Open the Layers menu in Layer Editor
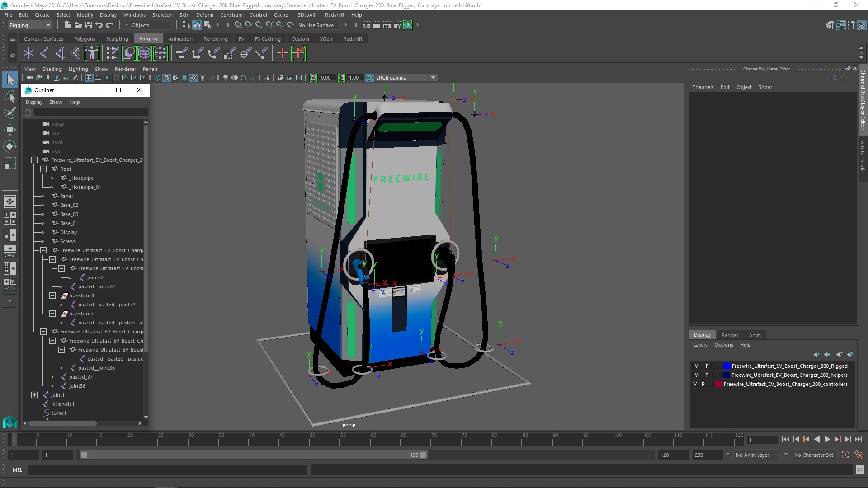 [700, 345]
